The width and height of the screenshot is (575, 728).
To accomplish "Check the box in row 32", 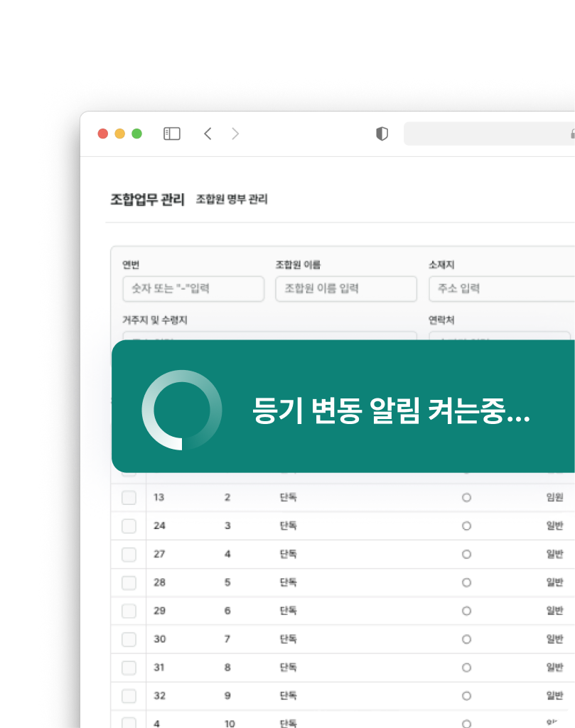I will 129,696.
